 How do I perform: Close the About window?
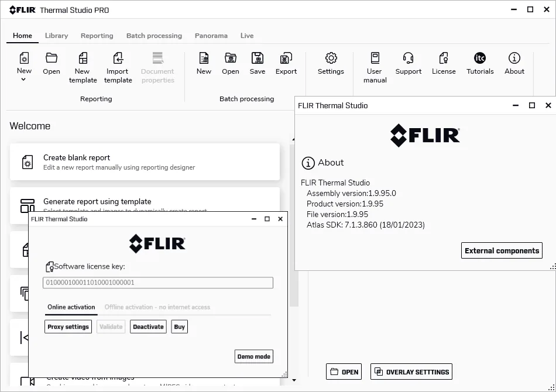[x=548, y=105]
